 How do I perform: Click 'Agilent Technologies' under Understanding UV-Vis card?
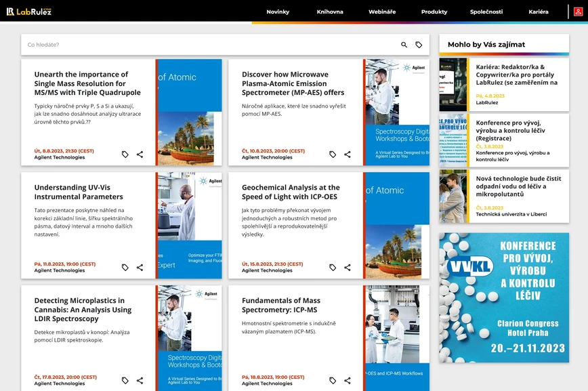[59, 270]
